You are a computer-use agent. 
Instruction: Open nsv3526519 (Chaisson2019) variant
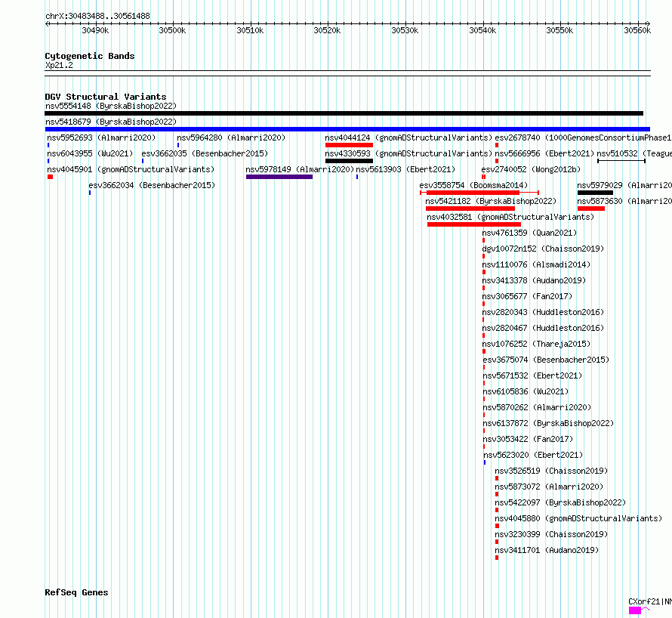552,471
